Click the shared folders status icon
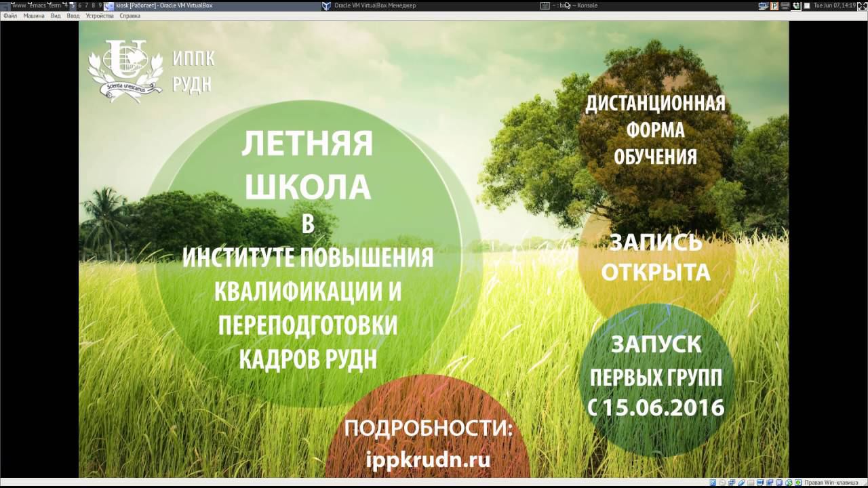The width and height of the screenshot is (868, 488). click(751, 483)
